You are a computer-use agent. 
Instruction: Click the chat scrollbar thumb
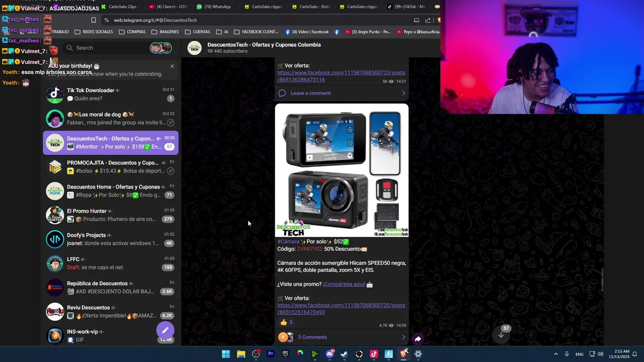(x=602, y=280)
